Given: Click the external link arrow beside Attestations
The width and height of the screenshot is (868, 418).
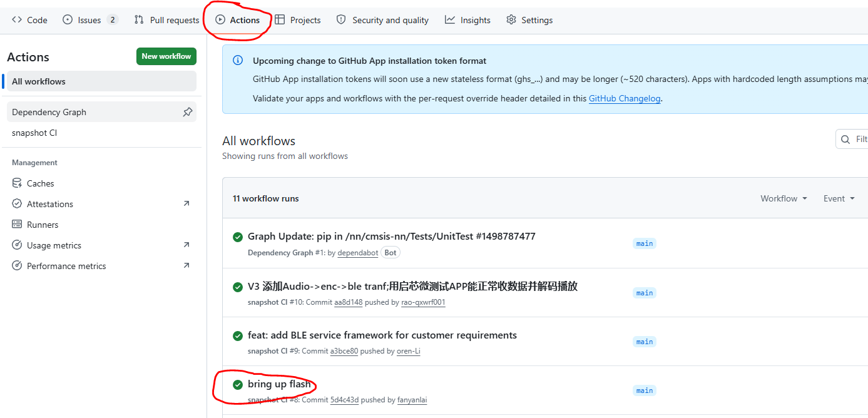Looking at the screenshot, I should 186,204.
